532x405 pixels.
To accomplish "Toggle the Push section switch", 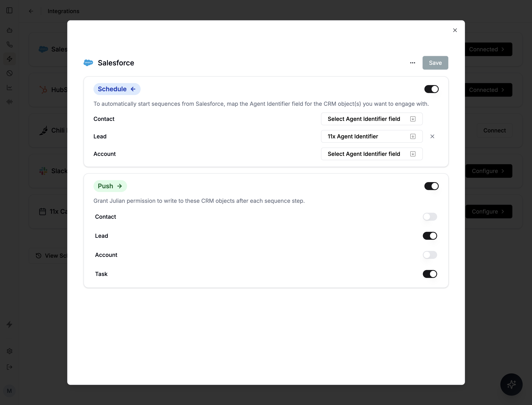I will [x=431, y=186].
